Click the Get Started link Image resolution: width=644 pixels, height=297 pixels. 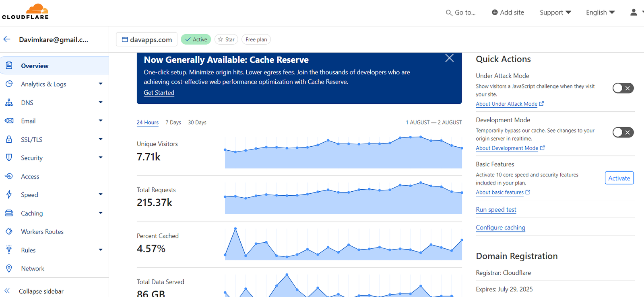point(159,92)
